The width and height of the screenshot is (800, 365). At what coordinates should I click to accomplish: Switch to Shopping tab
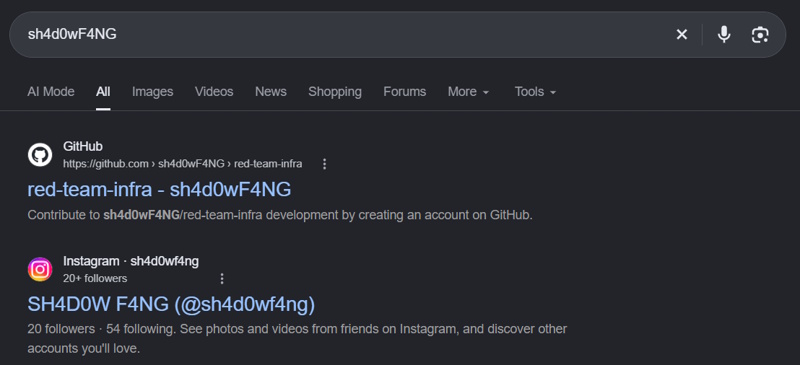tap(335, 92)
